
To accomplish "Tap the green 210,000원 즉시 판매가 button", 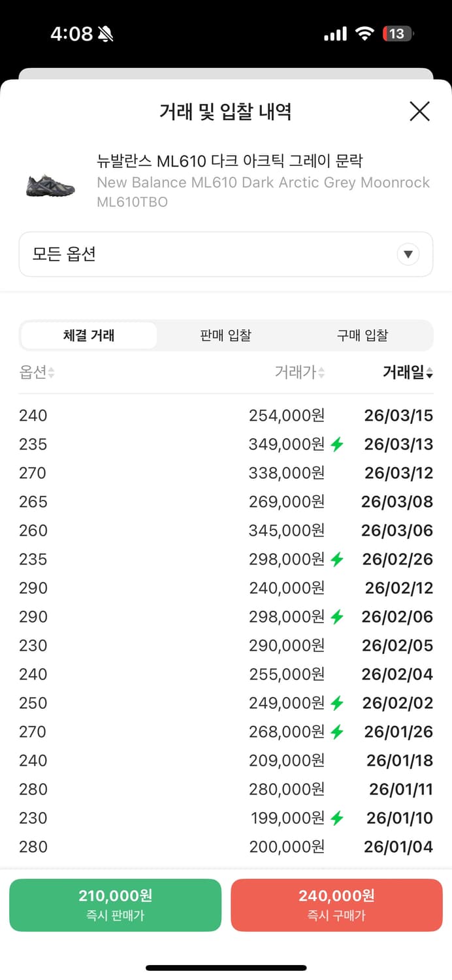I will click(x=115, y=904).
